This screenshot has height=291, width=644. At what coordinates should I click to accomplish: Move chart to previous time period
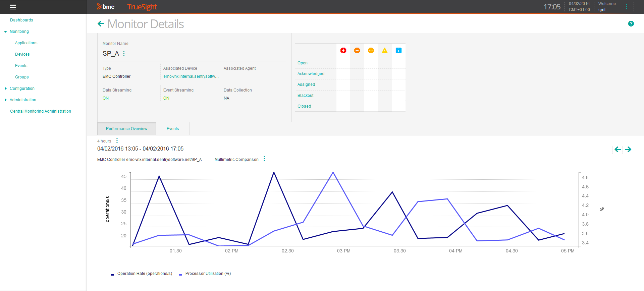(x=618, y=150)
